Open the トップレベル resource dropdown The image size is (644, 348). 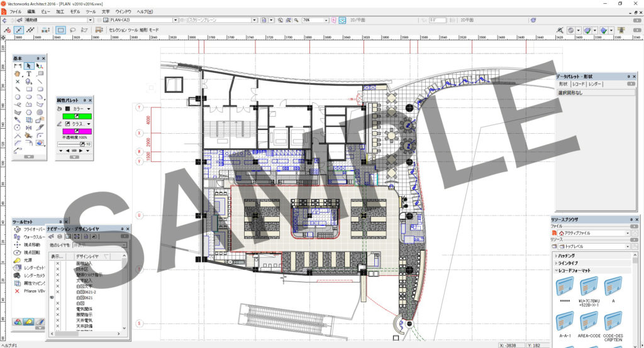coord(628,247)
